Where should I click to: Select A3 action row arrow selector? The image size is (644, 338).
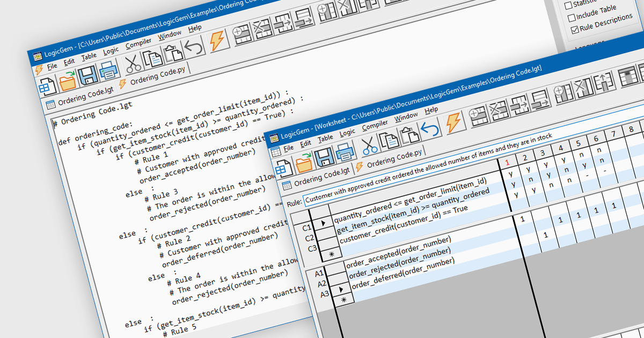(x=341, y=289)
